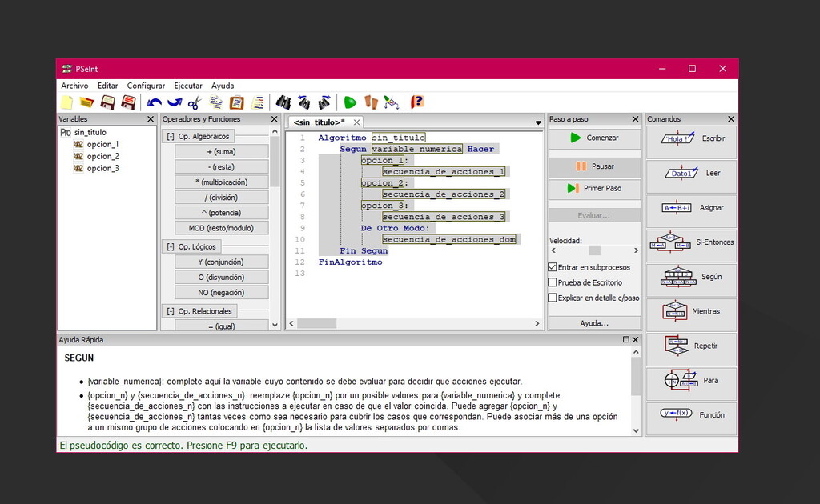Undo with the curved arrow icon
820x504 pixels.
(x=153, y=102)
